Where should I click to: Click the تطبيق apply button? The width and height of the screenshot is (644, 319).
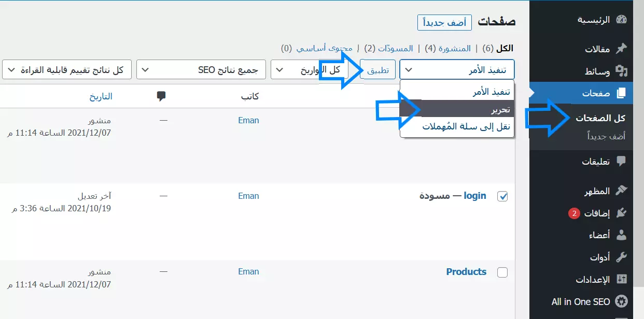point(378,69)
